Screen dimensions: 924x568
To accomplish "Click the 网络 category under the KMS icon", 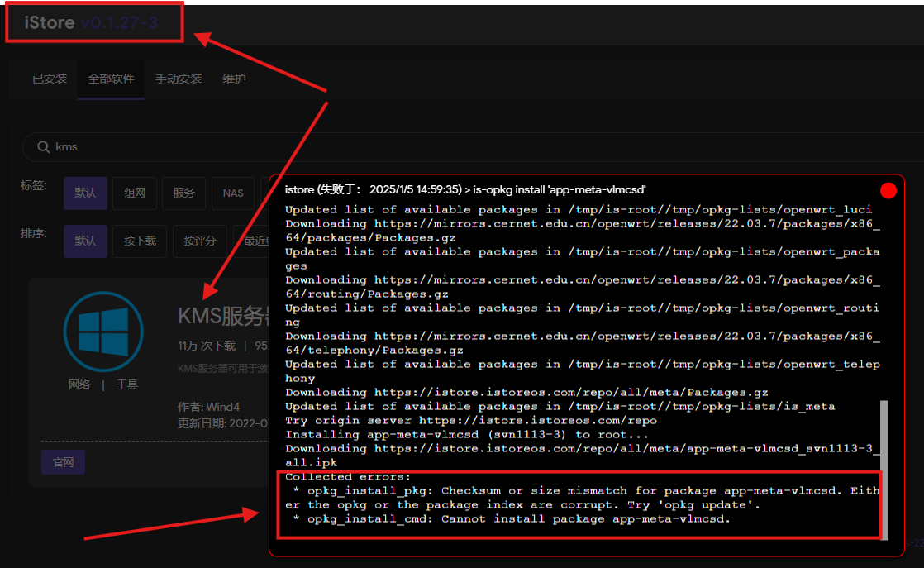I will tap(80, 384).
